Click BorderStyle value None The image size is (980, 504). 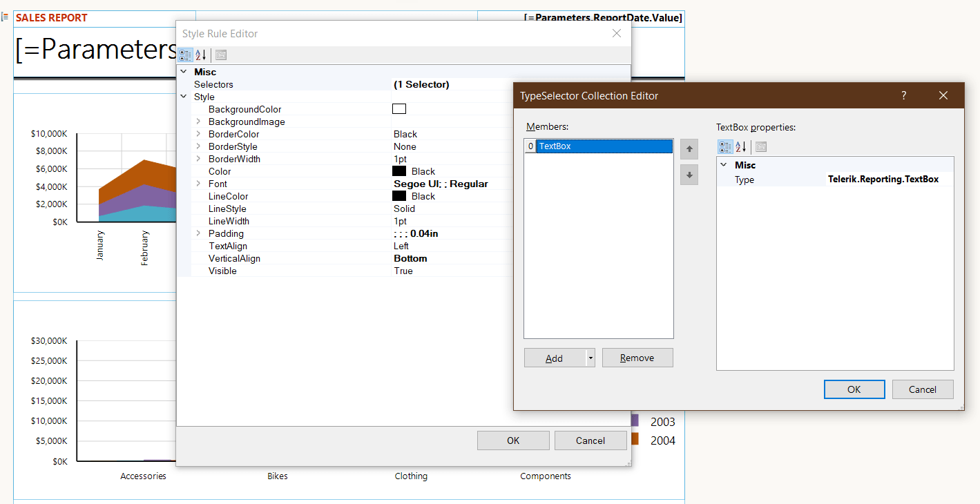tap(405, 146)
